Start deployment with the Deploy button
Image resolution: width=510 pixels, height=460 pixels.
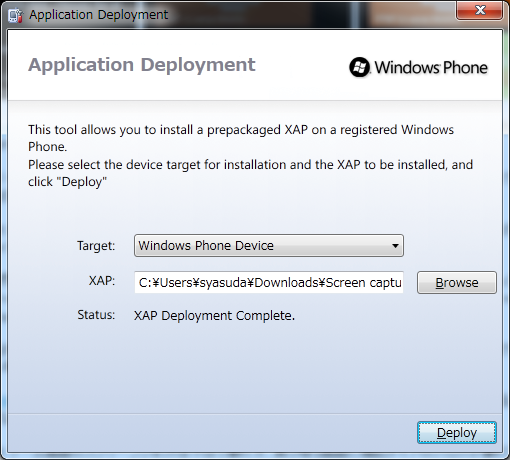tap(457, 432)
